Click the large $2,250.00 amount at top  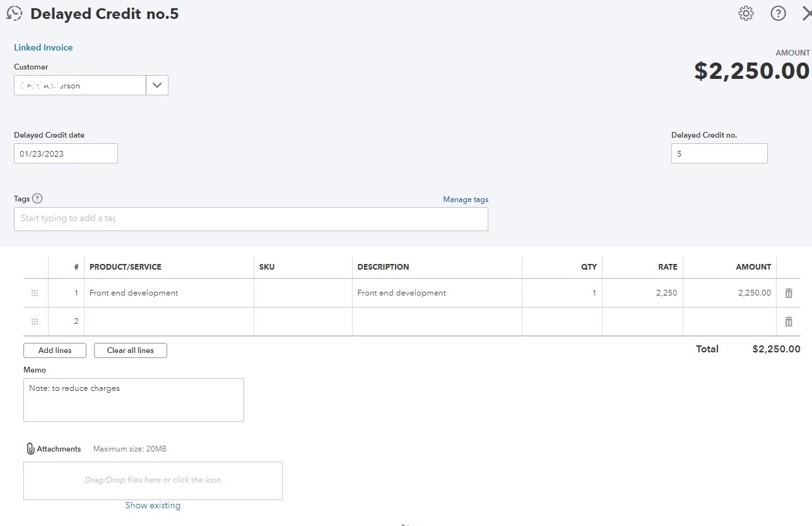[752, 71]
